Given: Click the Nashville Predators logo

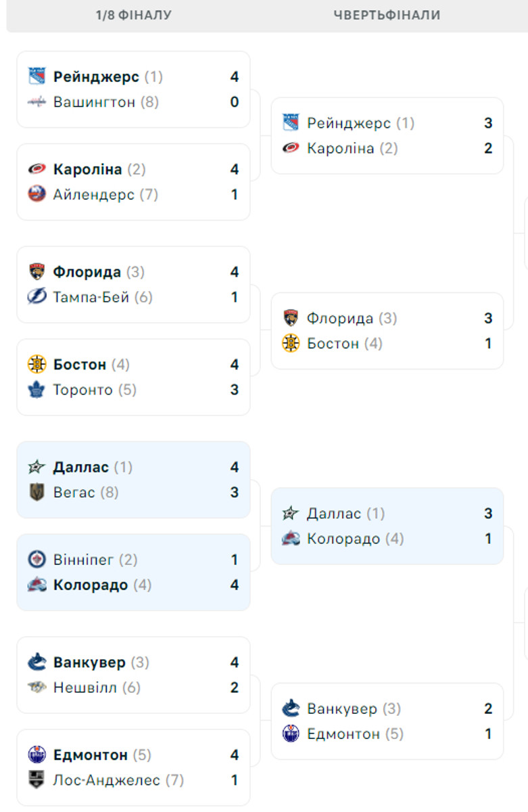Looking at the screenshot, I should pyautogui.click(x=37, y=687).
